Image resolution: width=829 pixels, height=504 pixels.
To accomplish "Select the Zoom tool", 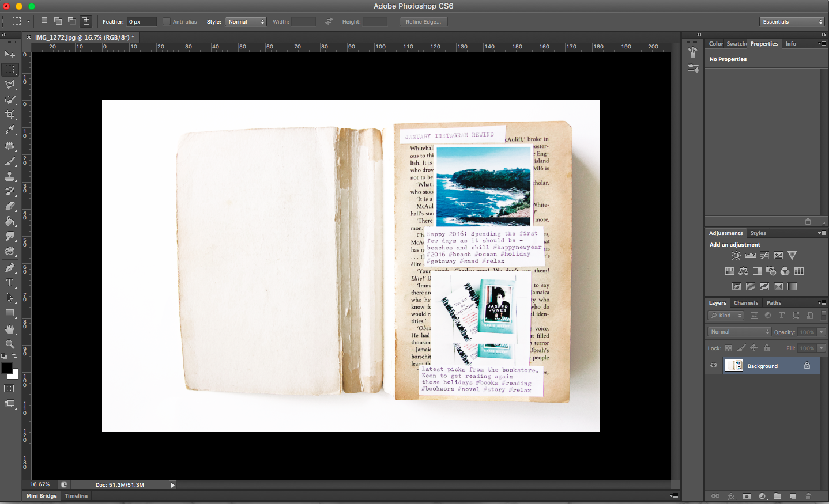I will (x=10, y=344).
